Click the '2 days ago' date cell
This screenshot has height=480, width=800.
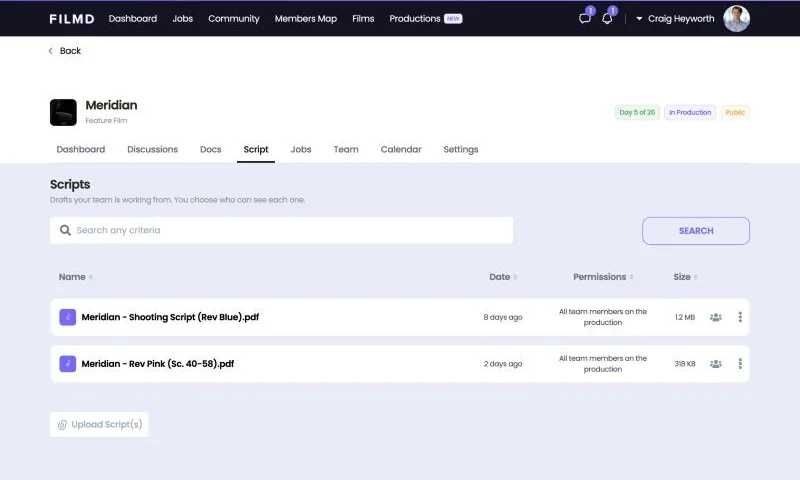point(503,364)
